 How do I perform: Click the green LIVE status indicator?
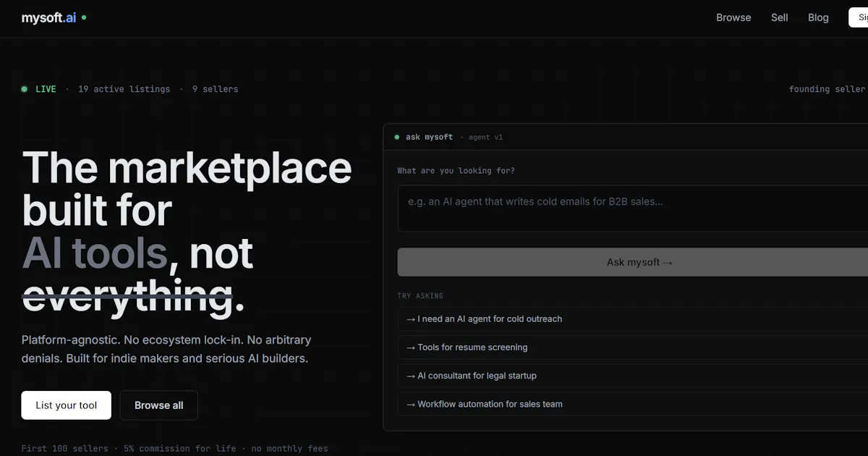coord(39,89)
